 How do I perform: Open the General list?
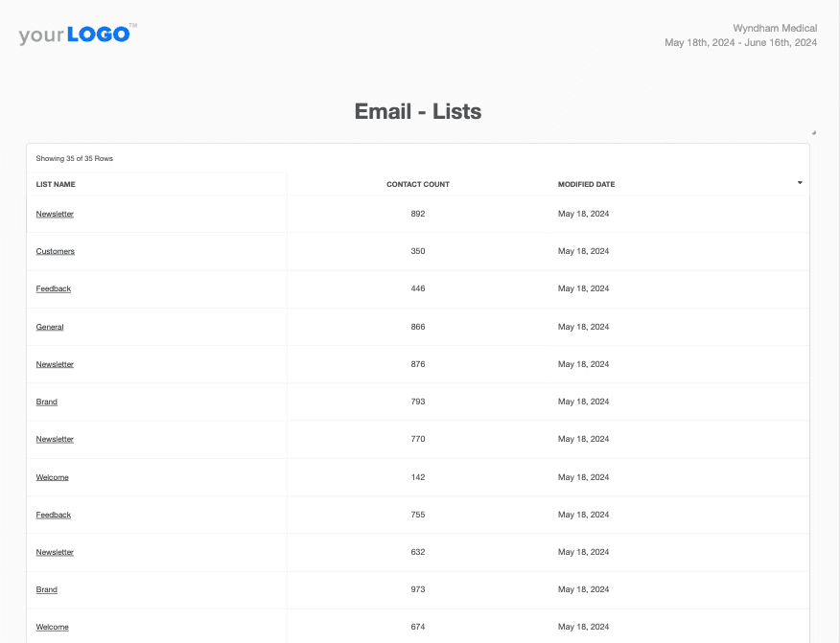coord(49,326)
